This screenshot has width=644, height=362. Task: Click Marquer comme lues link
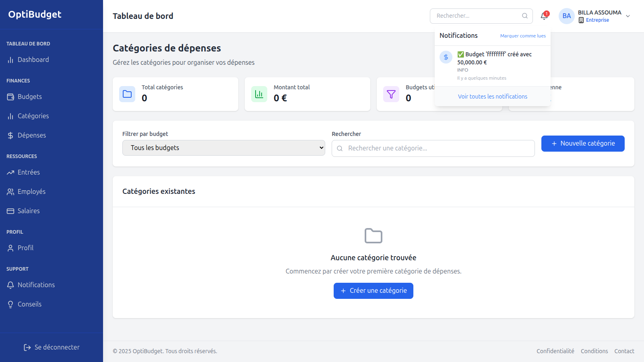click(x=523, y=36)
